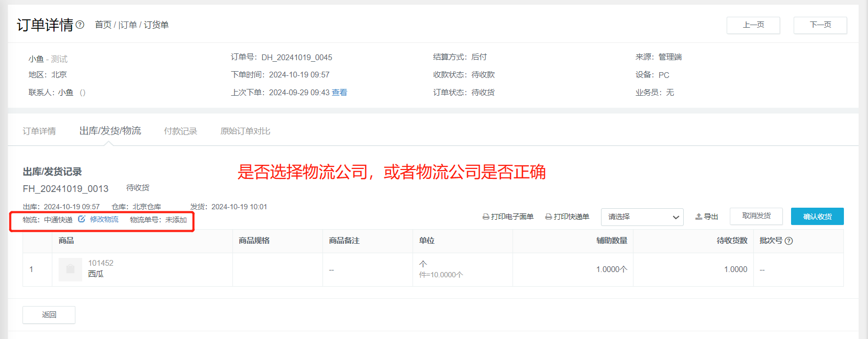Click the 商品规格 column header
The image size is (868, 339).
coord(254,241)
